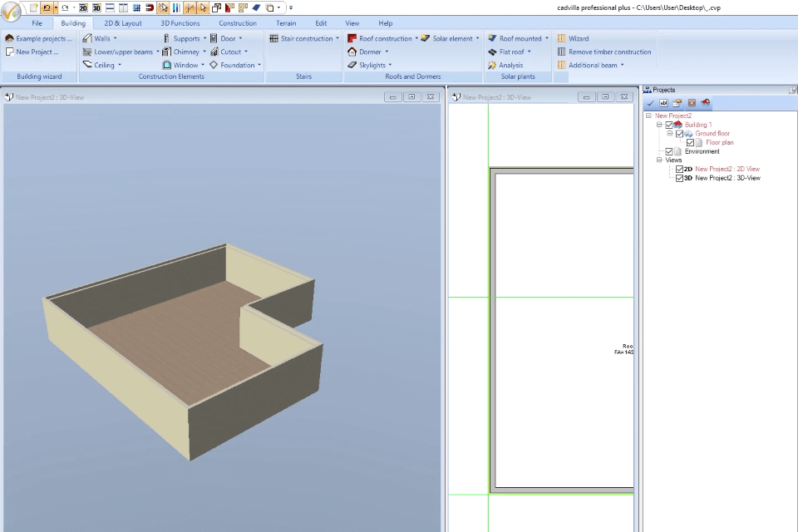Click the Foundation icon
This screenshot has width=798, height=532.
(x=214, y=65)
